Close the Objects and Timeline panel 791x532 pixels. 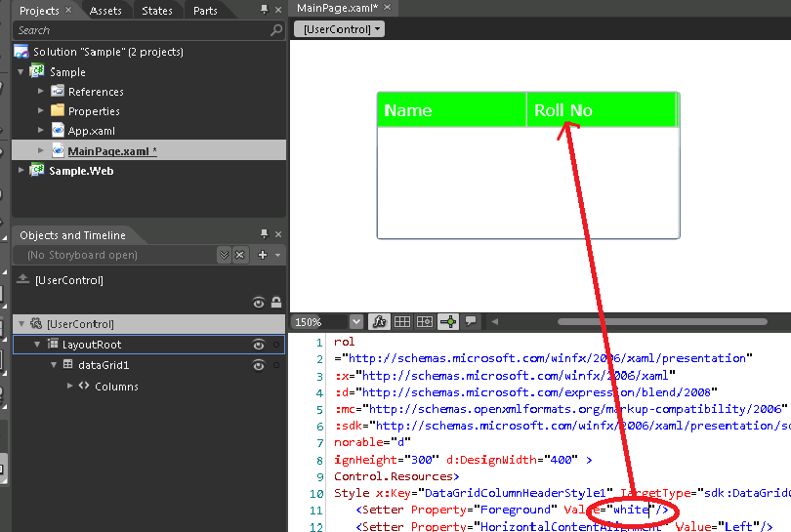pyautogui.click(x=278, y=234)
